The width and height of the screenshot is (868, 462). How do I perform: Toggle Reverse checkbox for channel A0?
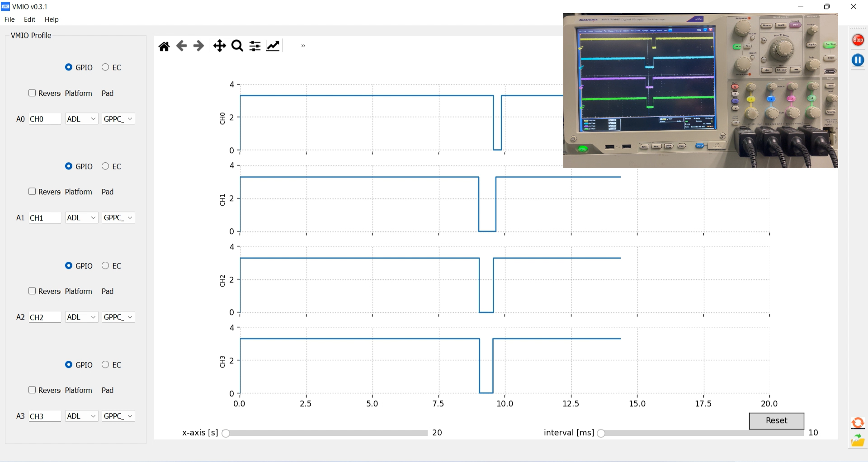coord(32,93)
